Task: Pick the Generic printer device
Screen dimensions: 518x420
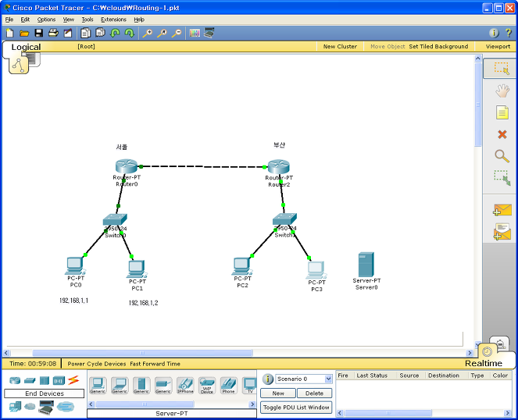Action: [x=163, y=386]
